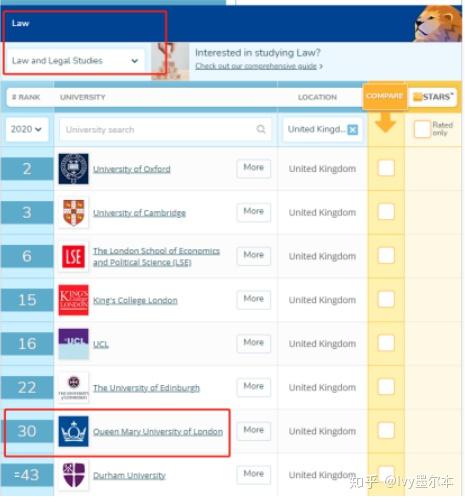Open The University of Edinburgh link
Image resolution: width=465 pixels, height=502 pixels.
click(146, 388)
